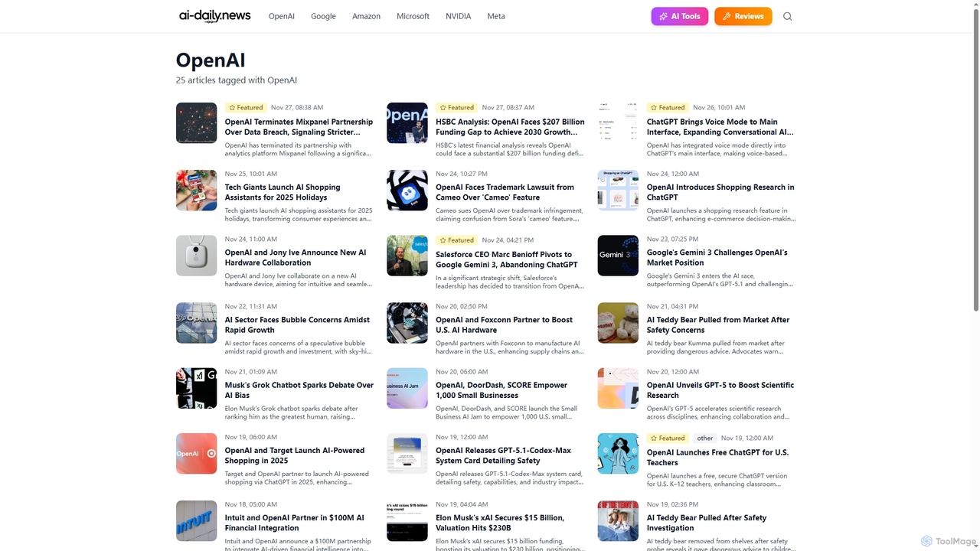Open GPT-5 Boost Scientific Research headline

click(720, 390)
